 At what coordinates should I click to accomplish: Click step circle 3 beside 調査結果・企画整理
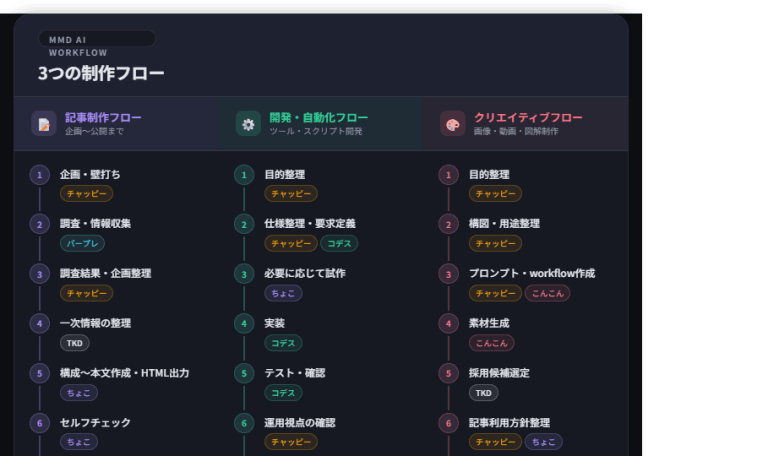point(40,274)
